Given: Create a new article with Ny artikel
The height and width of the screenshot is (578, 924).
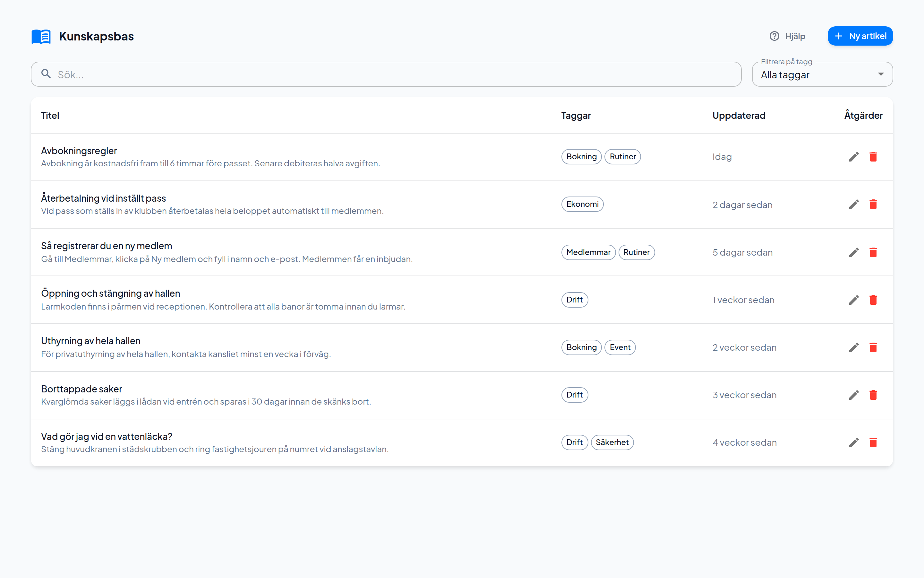Looking at the screenshot, I should (860, 36).
